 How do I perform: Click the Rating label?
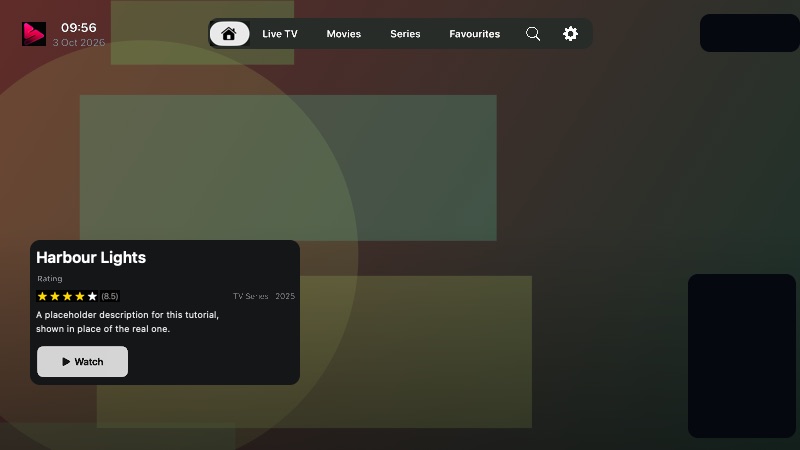pyautogui.click(x=49, y=279)
